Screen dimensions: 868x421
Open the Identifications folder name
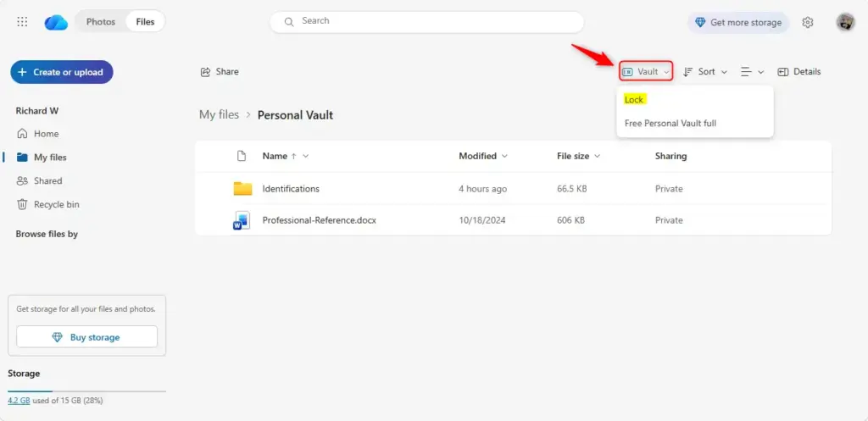[x=291, y=189]
